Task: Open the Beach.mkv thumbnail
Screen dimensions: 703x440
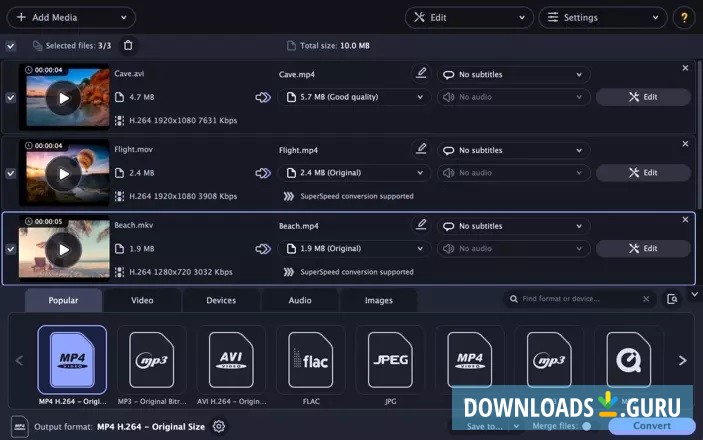Action: (x=64, y=248)
